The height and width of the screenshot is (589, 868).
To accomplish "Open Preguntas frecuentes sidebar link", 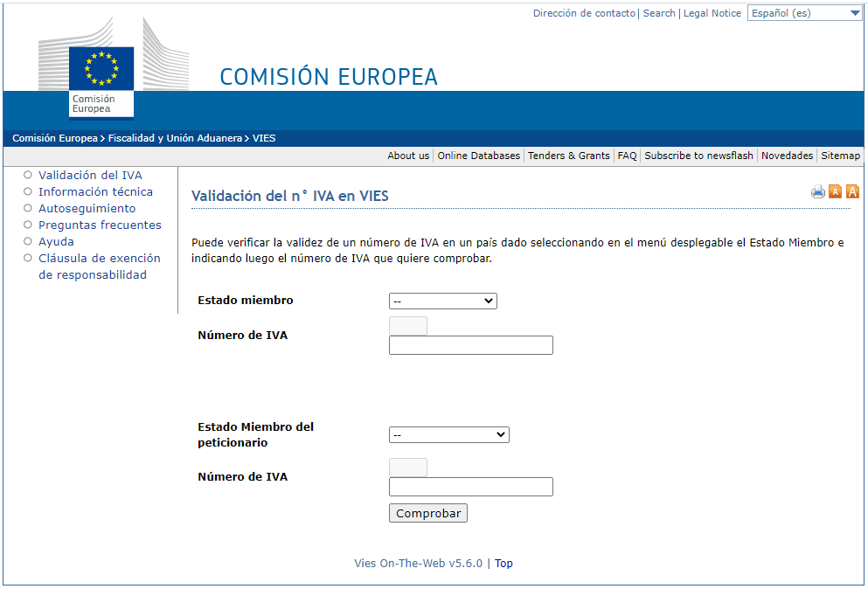I will [100, 225].
